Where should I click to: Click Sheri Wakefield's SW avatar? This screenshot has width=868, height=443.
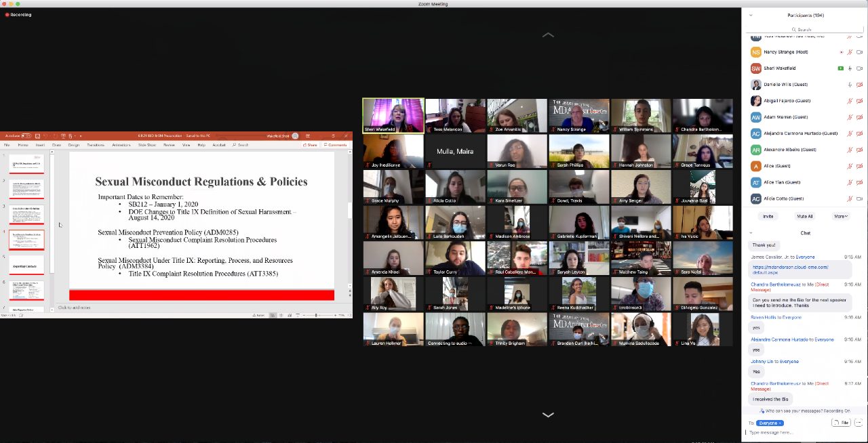(x=756, y=68)
